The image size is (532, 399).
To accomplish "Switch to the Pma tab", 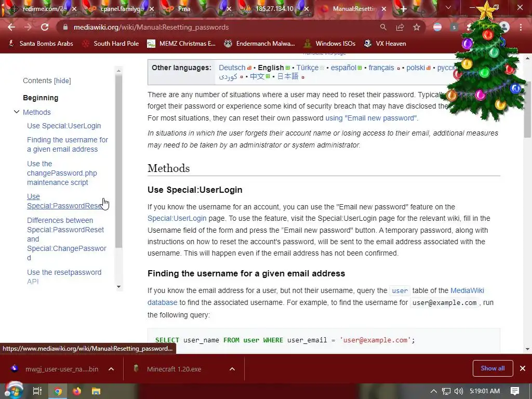I will tap(195, 9).
